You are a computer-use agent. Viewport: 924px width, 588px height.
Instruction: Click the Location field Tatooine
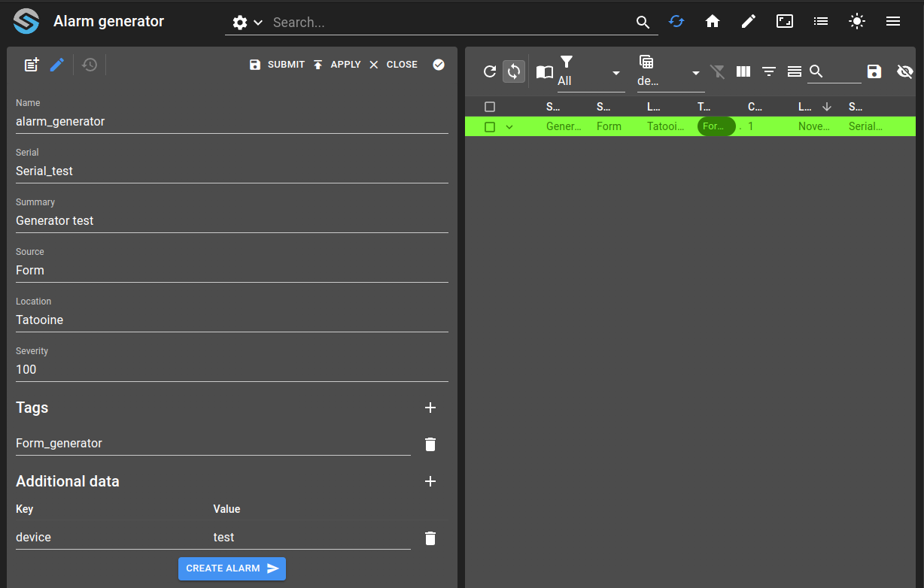232,320
